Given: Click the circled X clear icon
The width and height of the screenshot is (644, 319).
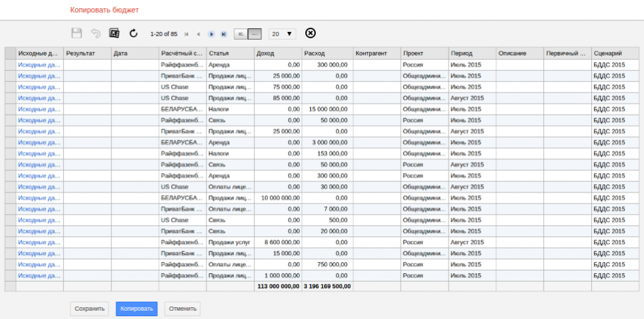Looking at the screenshot, I should point(310,33).
